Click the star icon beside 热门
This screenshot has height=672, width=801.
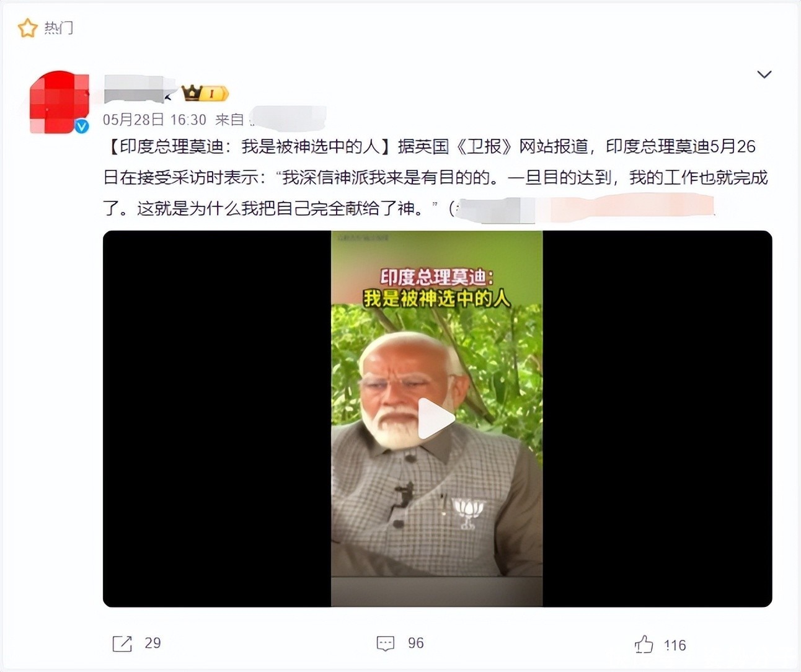point(27,28)
